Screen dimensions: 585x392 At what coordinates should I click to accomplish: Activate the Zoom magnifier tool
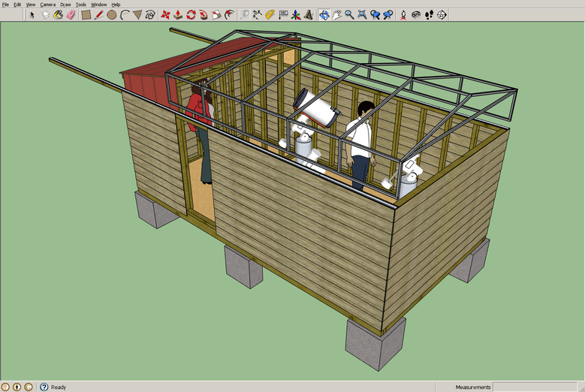[x=350, y=15]
